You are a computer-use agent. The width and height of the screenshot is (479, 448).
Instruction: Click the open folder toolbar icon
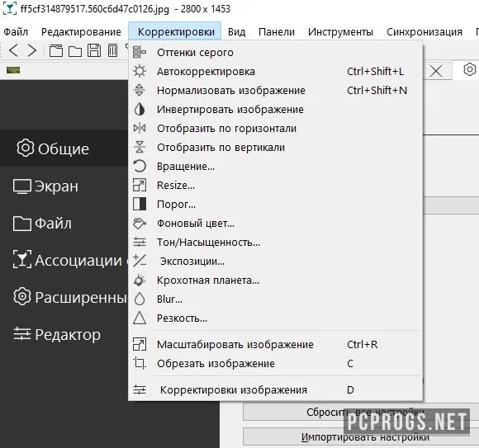tap(75, 51)
